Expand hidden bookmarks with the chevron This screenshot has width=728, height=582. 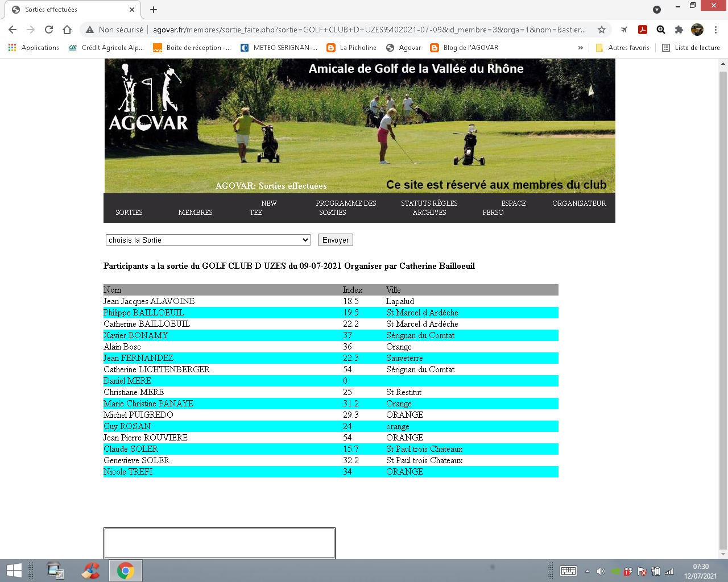click(580, 48)
